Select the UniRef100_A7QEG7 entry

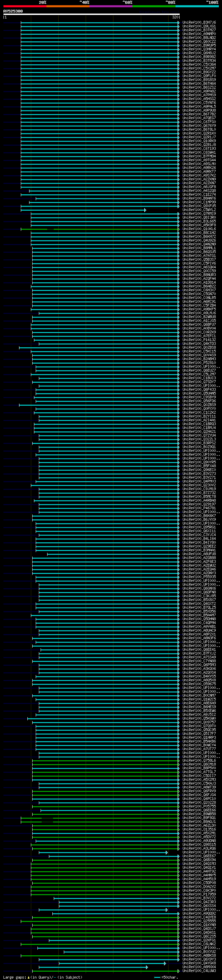[199, 118]
